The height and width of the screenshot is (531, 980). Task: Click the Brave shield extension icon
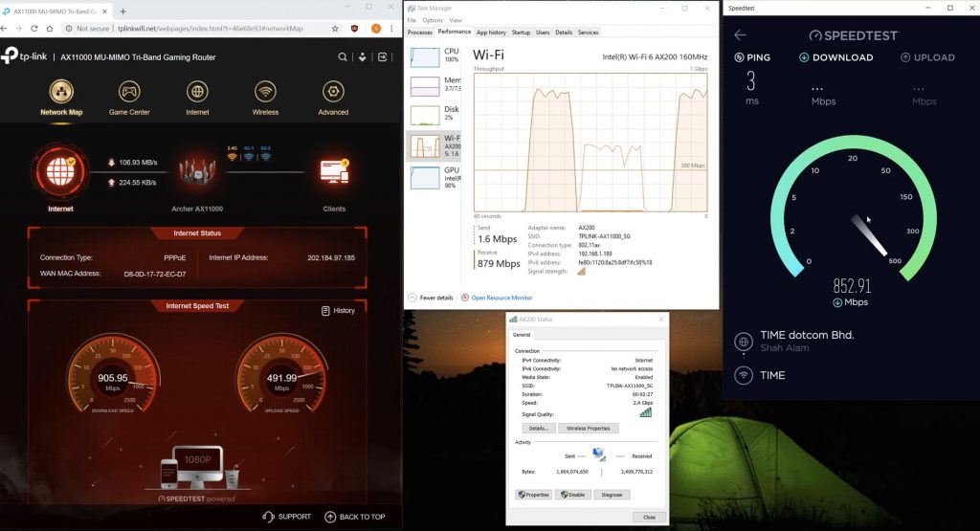point(354,29)
